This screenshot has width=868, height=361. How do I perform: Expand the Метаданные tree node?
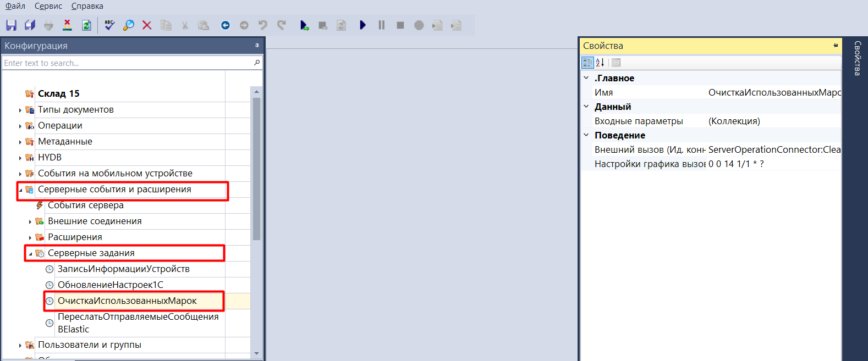[x=20, y=142]
